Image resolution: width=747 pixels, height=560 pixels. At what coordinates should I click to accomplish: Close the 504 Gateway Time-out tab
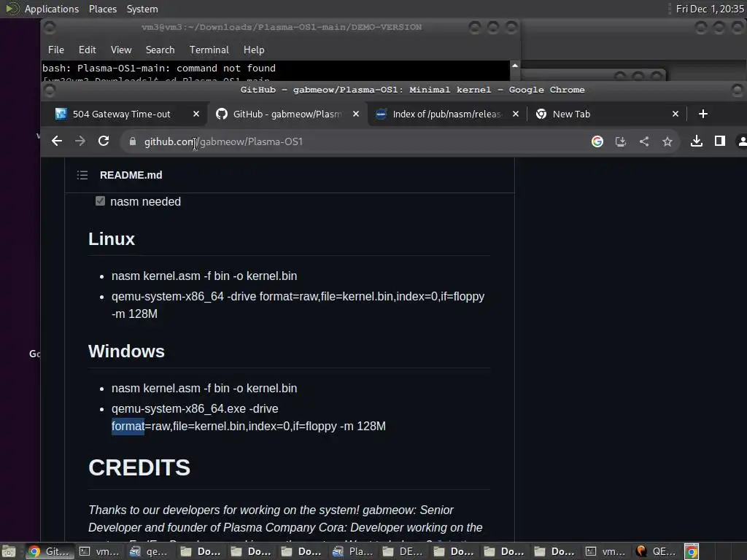pos(196,114)
